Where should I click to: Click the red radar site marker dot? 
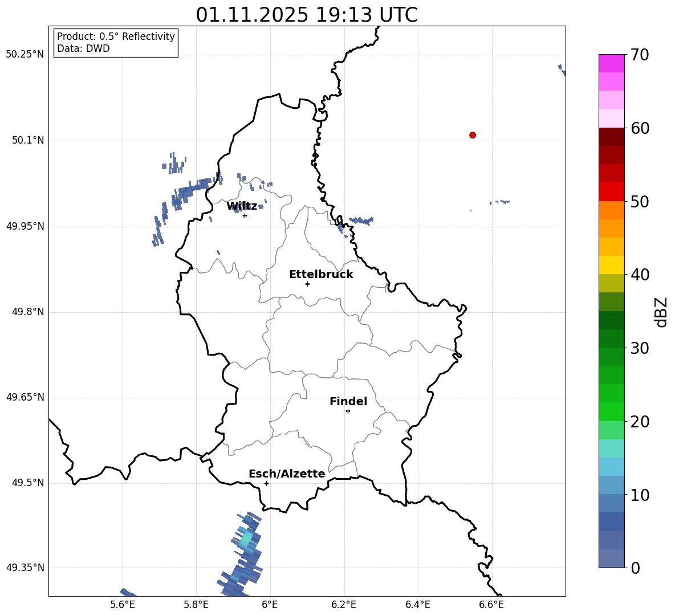click(473, 135)
